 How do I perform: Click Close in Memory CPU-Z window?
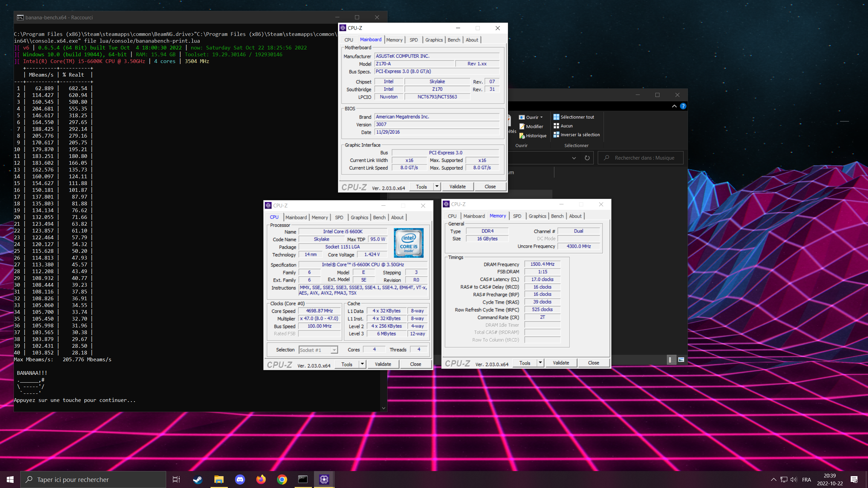[x=593, y=363]
